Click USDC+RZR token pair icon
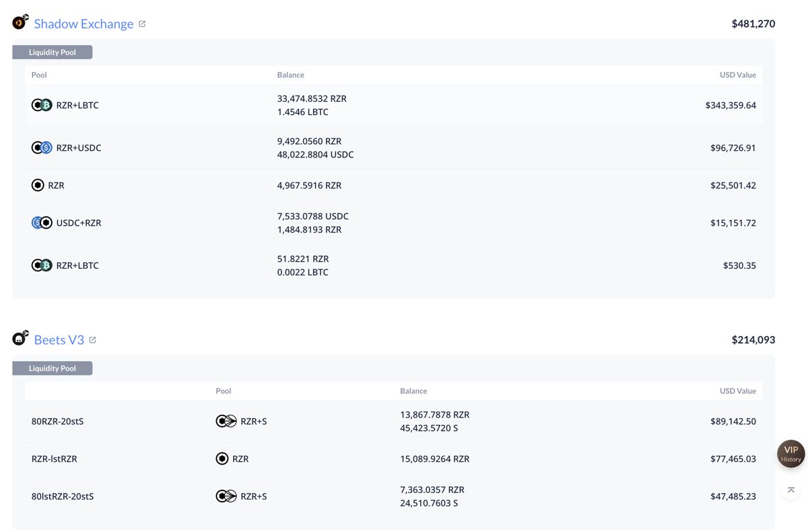 click(42, 222)
